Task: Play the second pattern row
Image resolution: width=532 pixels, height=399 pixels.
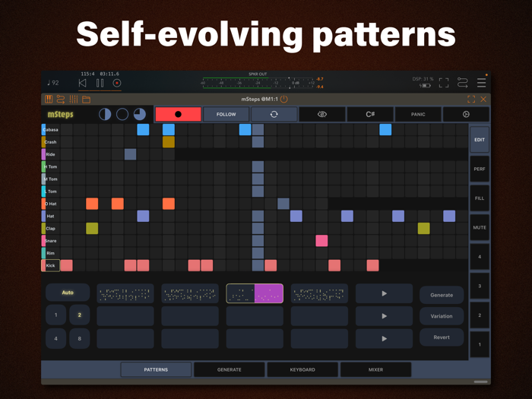Action: pyautogui.click(x=384, y=316)
